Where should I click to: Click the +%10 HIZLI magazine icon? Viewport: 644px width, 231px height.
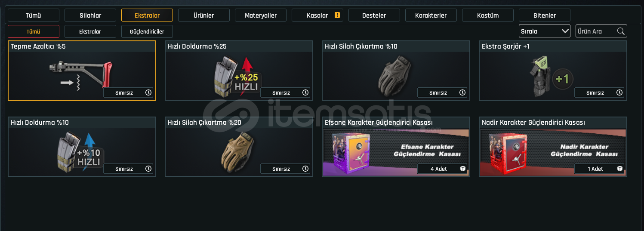click(x=81, y=151)
